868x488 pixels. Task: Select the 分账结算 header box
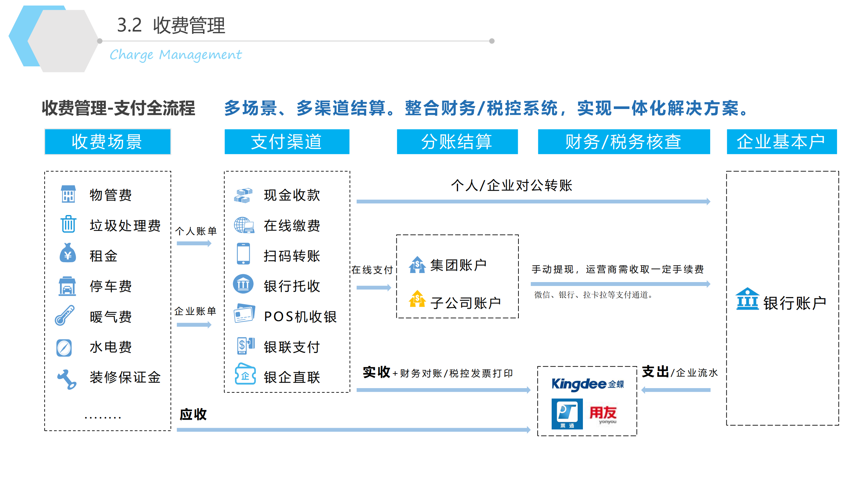coord(457,142)
